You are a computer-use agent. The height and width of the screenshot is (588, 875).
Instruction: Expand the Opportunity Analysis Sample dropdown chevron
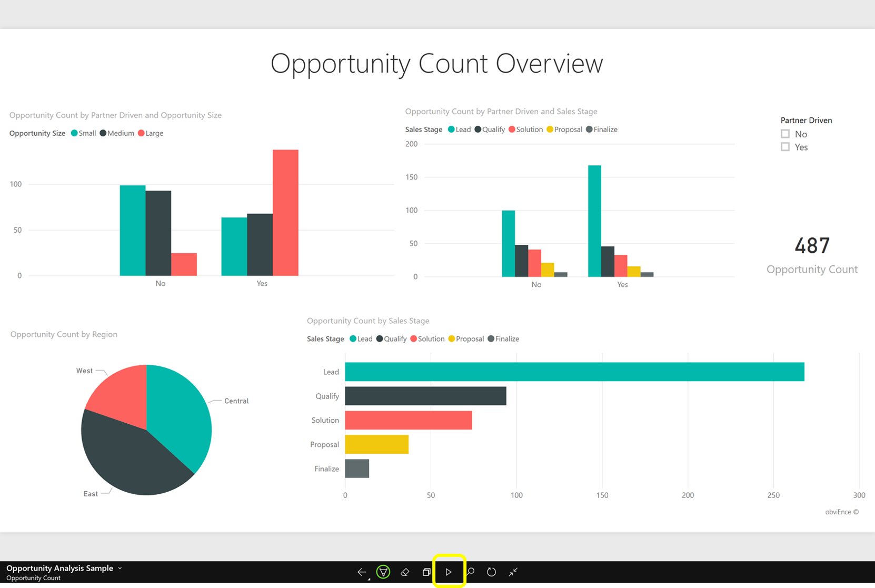[120, 568]
